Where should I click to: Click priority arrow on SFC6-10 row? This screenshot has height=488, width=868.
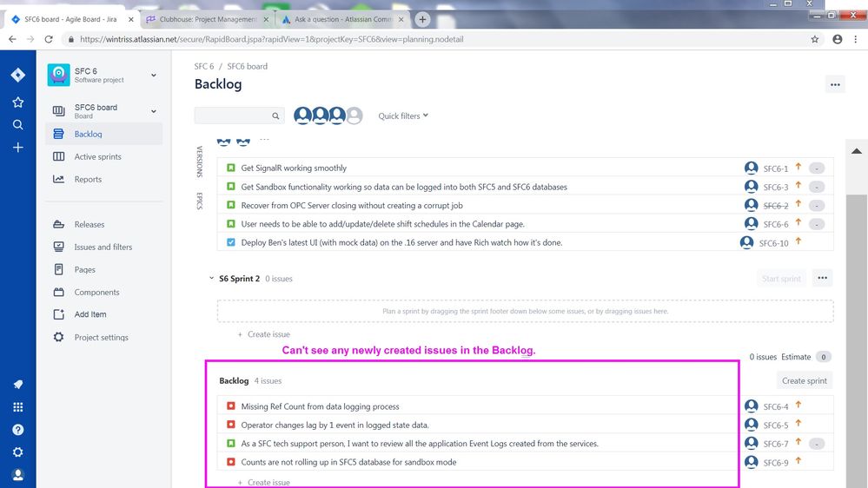coord(798,241)
